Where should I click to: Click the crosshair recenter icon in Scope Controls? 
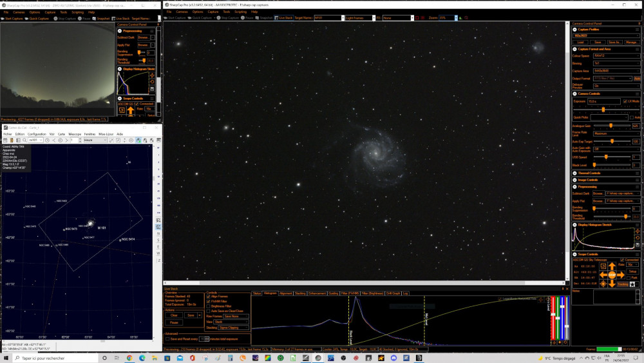pyautogui.click(x=603, y=284)
